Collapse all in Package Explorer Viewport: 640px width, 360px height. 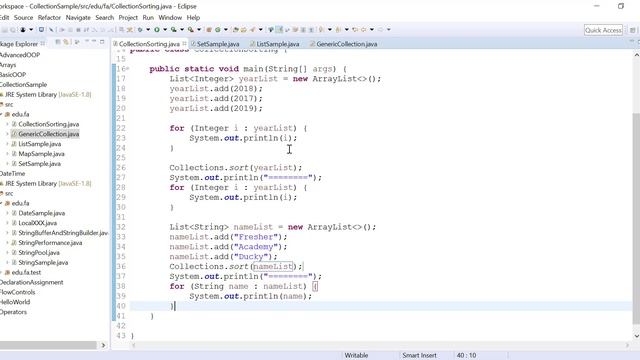click(x=58, y=42)
